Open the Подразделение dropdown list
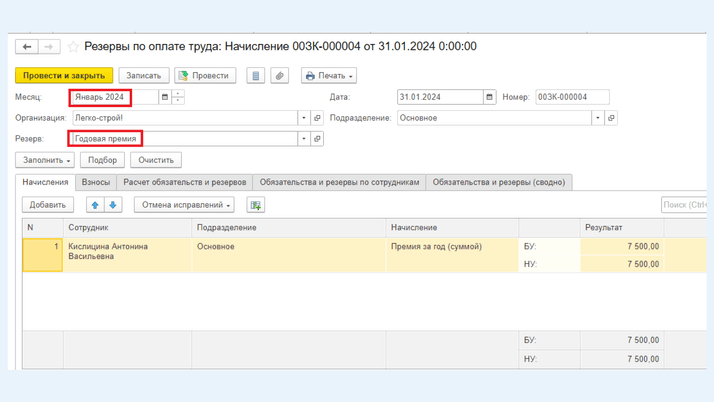This screenshot has height=402, width=714. pyautogui.click(x=598, y=118)
